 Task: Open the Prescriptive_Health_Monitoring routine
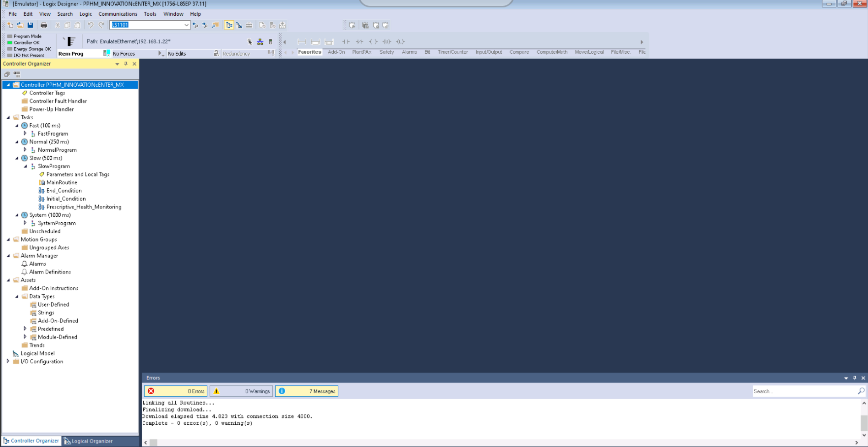(84, 207)
